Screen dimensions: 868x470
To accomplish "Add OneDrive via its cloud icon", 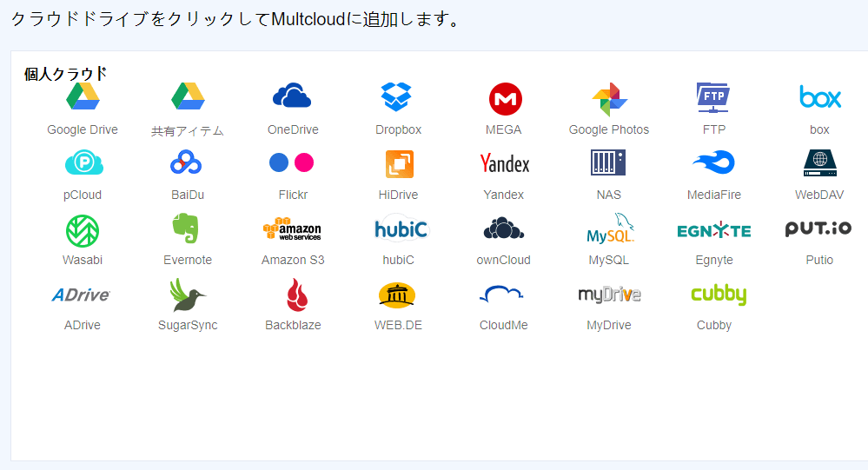I will [292, 96].
